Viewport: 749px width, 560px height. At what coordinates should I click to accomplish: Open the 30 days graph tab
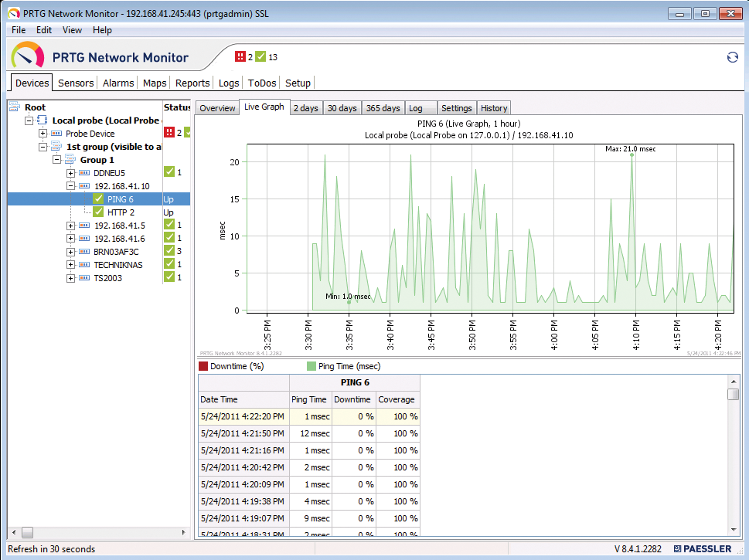click(x=342, y=107)
